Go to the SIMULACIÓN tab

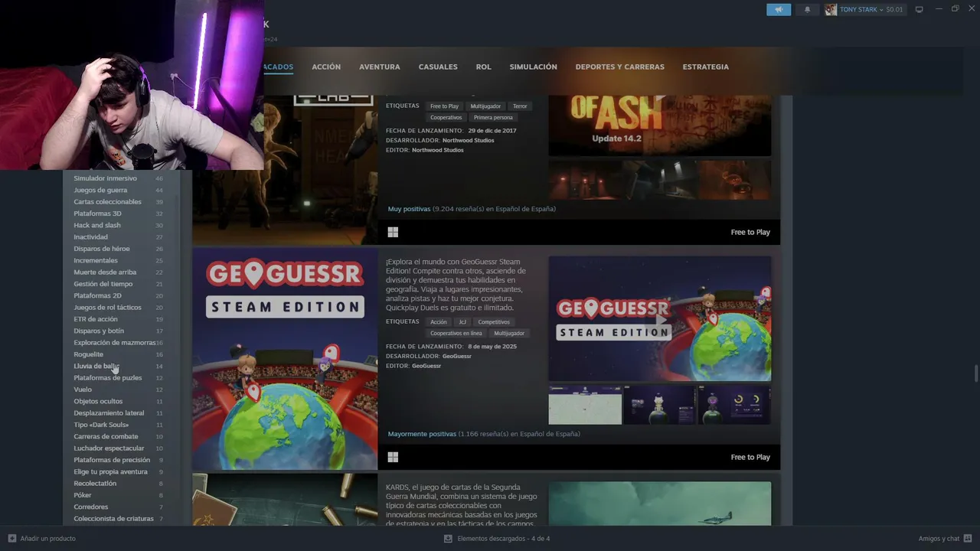click(534, 67)
